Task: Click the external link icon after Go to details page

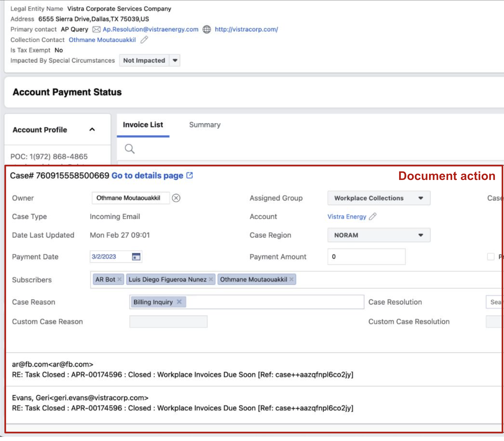Action: tap(189, 175)
